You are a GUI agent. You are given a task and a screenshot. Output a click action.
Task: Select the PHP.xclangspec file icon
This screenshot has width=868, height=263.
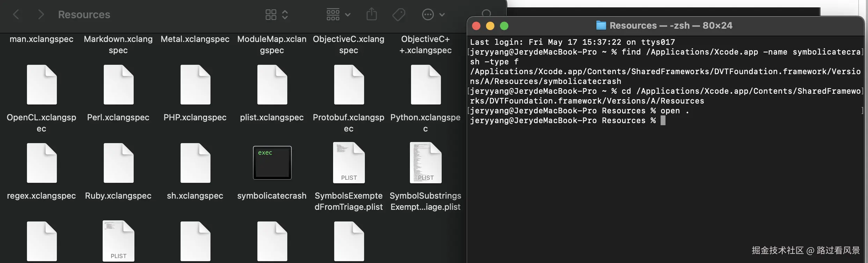[x=195, y=85]
